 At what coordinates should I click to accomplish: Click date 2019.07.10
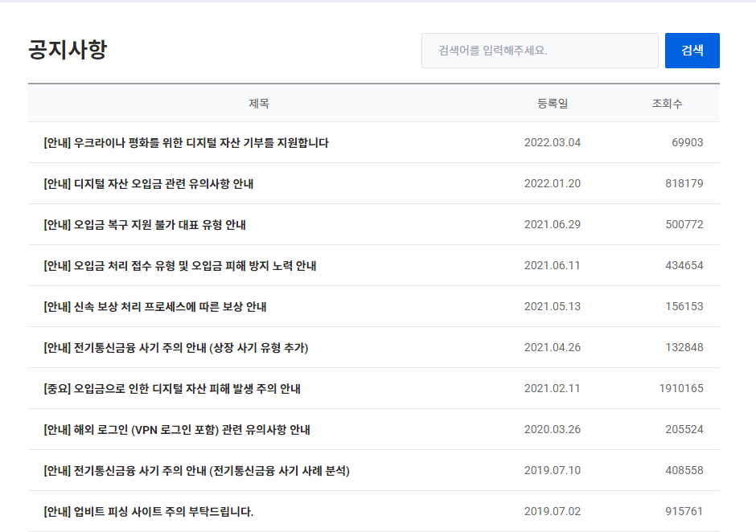(553, 470)
